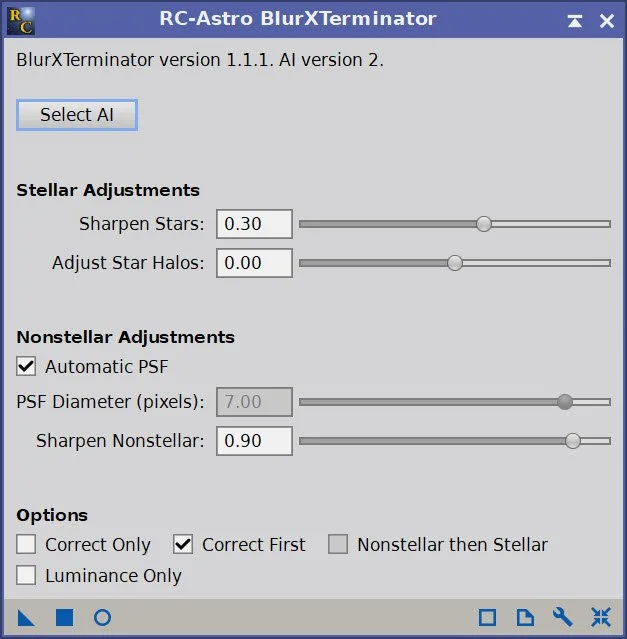Viewport: 627px width, 639px height.
Task: Click the RC-Astro BlurXTerminator window title
Action: click(x=298, y=18)
